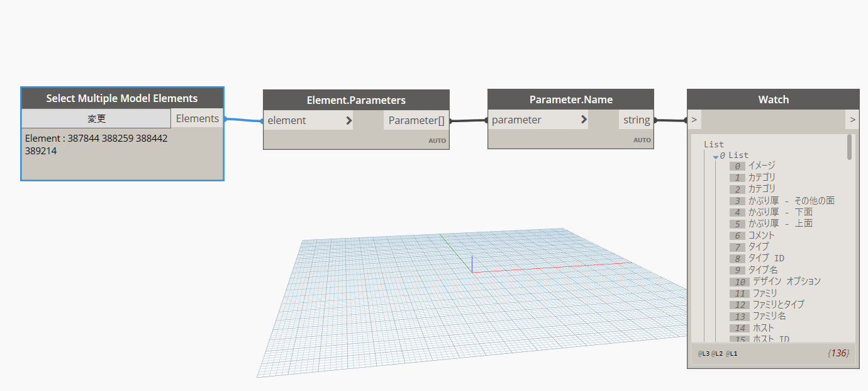Select the Select Multiple Model Elements node title bar
The image size is (868, 391).
pyautogui.click(x=122, y=98)
